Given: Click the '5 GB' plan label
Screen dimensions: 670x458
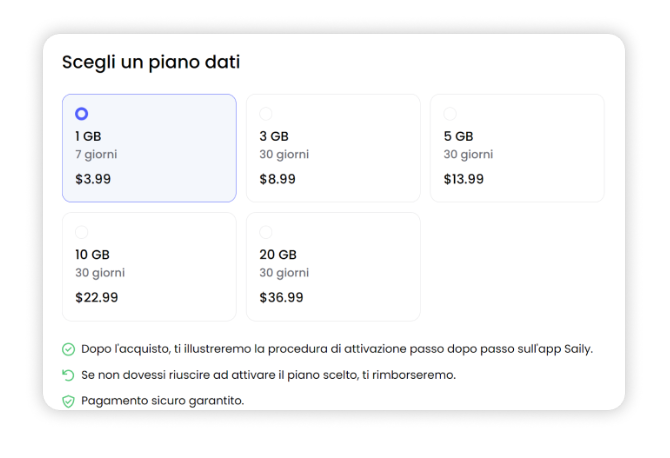Looking at the screenshot, I should (458, 136).
